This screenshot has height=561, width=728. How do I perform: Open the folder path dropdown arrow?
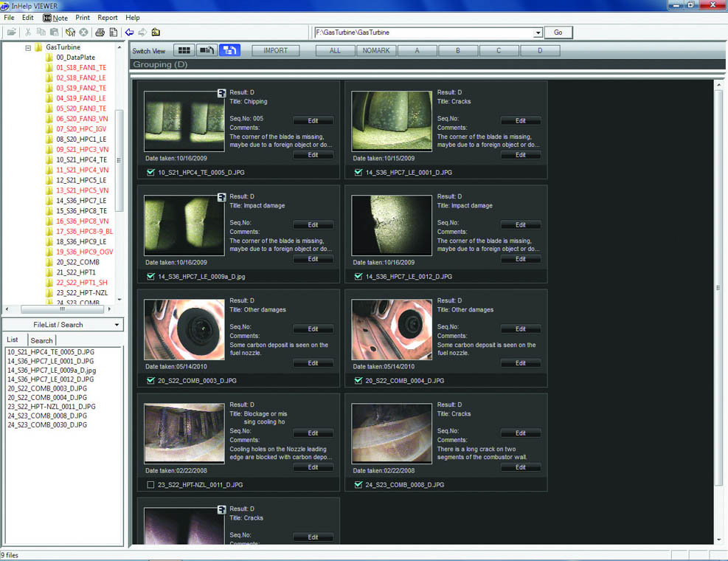(x=538, y=32)
